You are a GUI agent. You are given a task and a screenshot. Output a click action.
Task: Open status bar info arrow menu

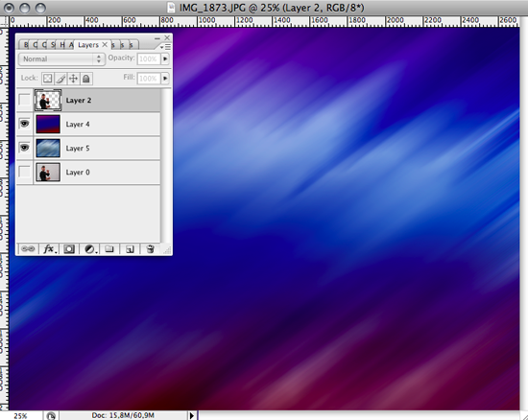tap(192, 415)
